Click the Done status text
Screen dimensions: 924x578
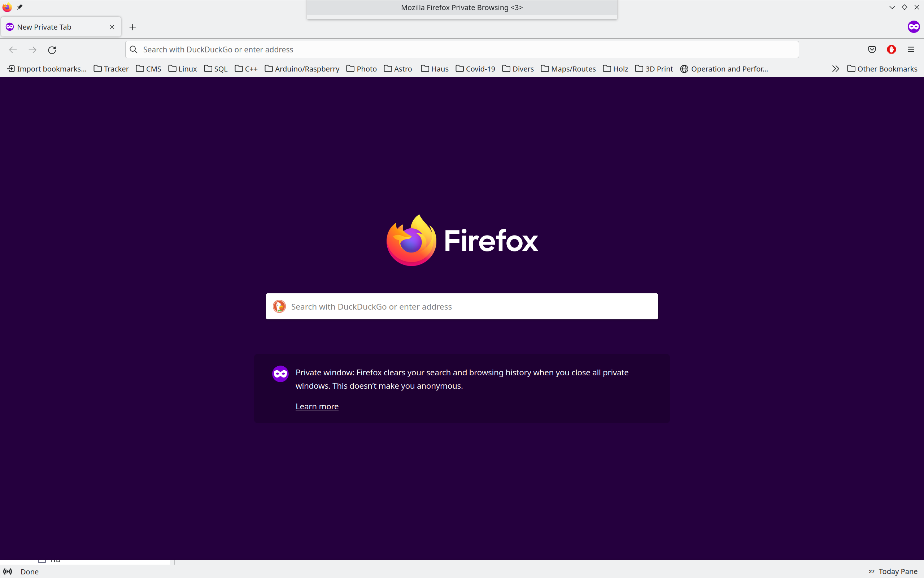29,571
